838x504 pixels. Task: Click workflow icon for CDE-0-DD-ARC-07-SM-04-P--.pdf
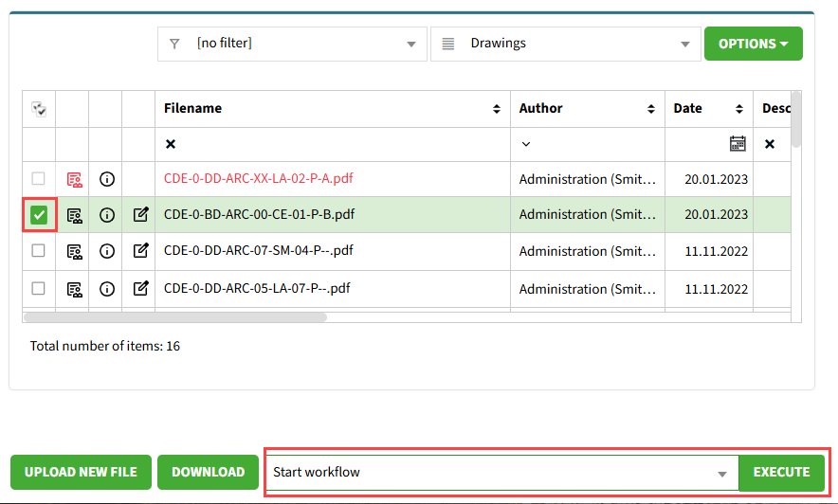click(x=73, y=251)
